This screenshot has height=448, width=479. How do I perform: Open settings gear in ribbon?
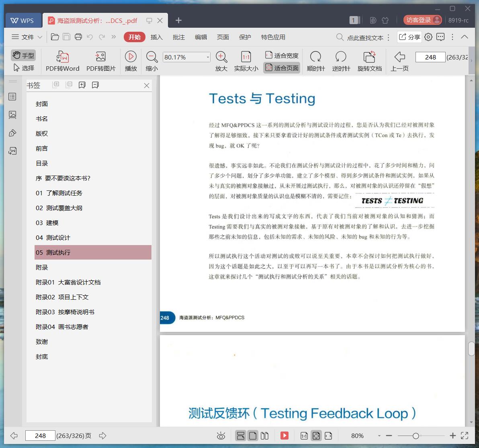428,37
